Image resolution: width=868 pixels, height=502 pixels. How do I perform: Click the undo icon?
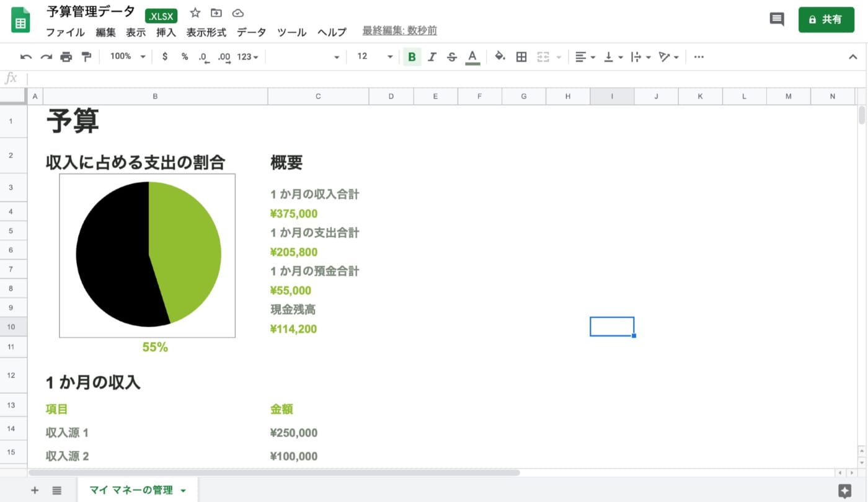(26, 57)
